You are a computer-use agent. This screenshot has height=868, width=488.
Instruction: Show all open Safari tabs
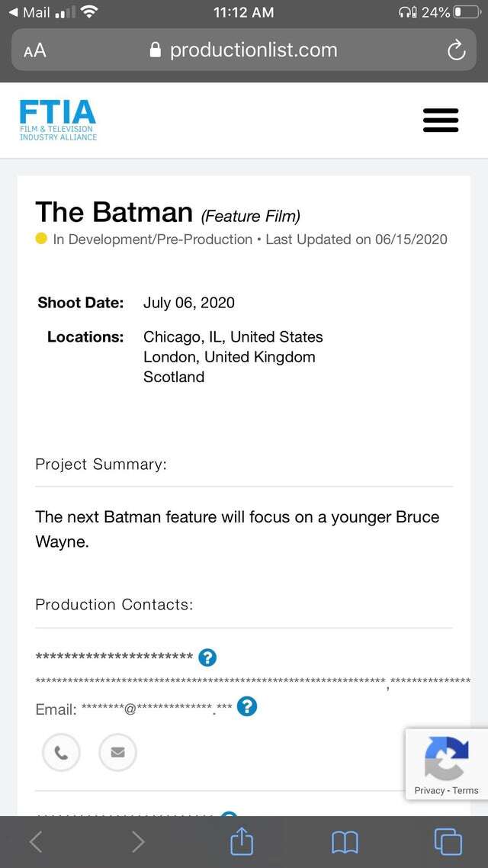(448, 841)
